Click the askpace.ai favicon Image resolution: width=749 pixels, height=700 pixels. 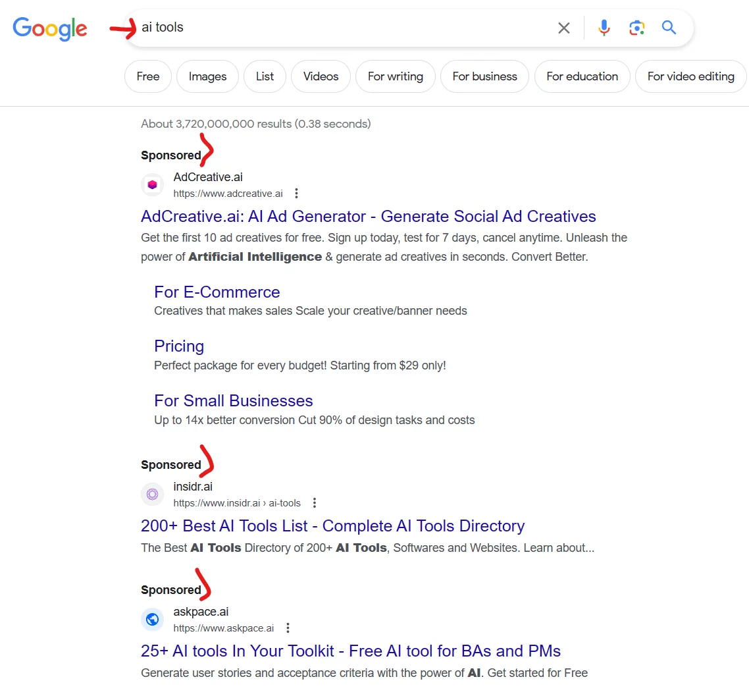coord(153,620)
